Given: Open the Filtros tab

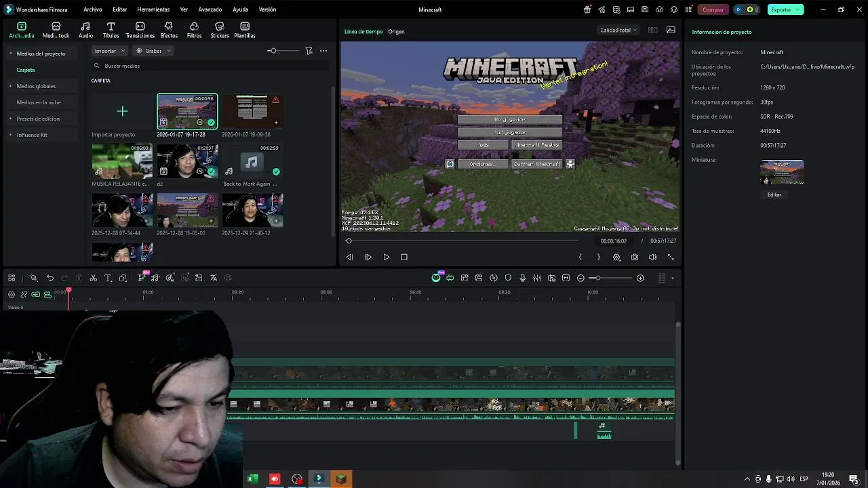Looking at the screenshot, I should (x=194, y=30).
